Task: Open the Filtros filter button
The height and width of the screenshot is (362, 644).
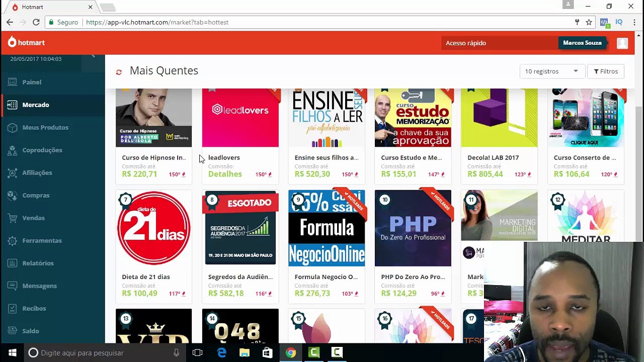Action: (x=606, y=71)
